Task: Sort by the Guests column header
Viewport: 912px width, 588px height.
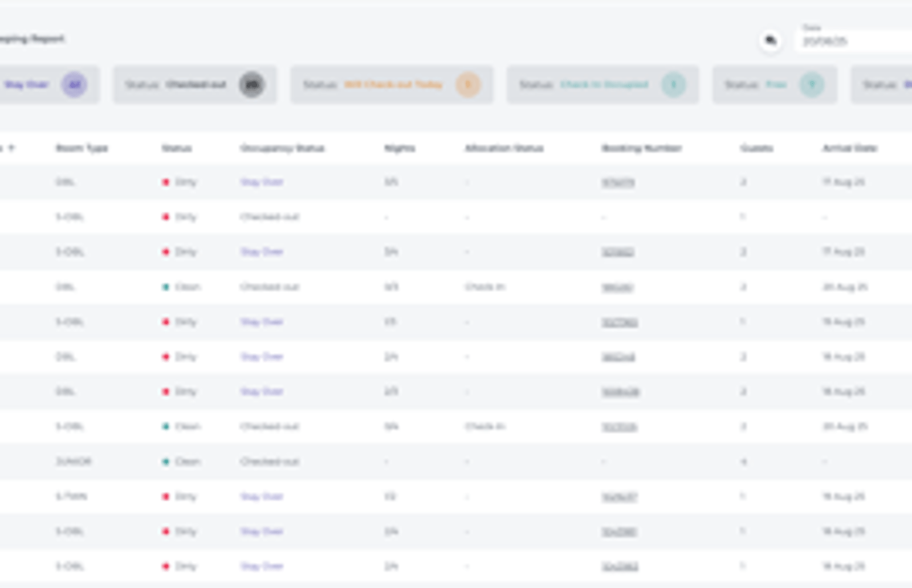Action: (x=756, y=148)
